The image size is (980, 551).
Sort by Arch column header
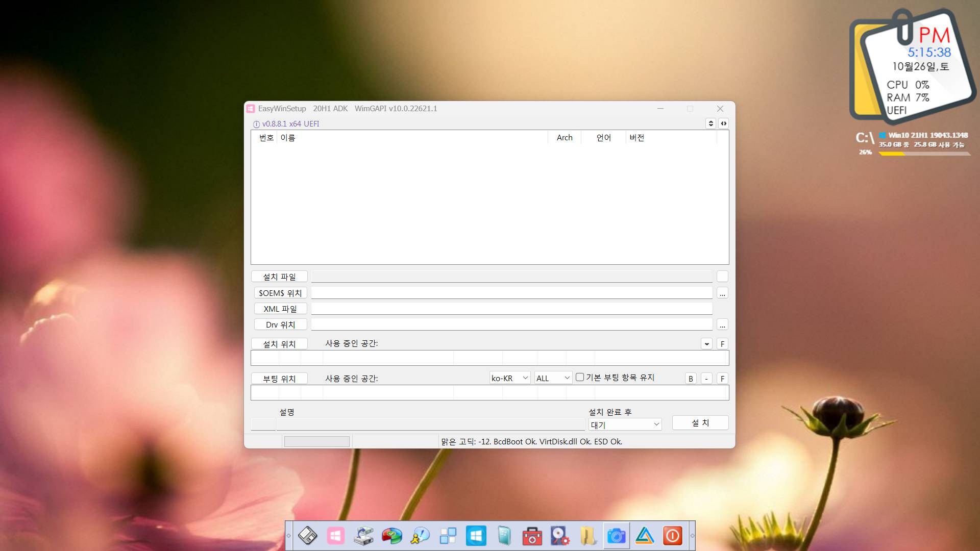click(x=565, y=138)
